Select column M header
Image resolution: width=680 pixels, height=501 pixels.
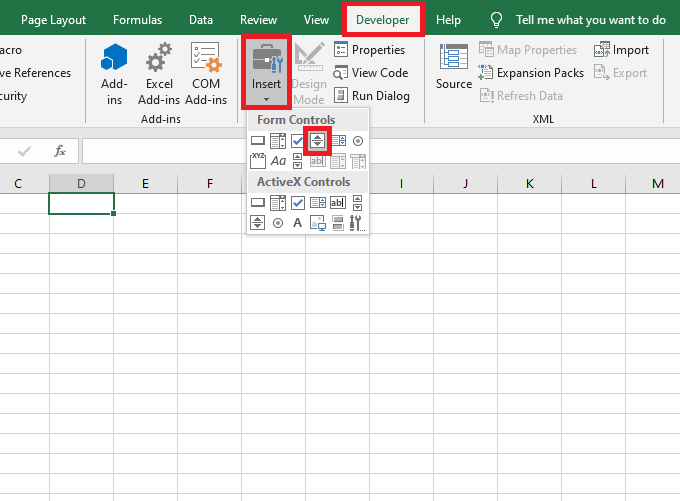(x=658, y=183)
